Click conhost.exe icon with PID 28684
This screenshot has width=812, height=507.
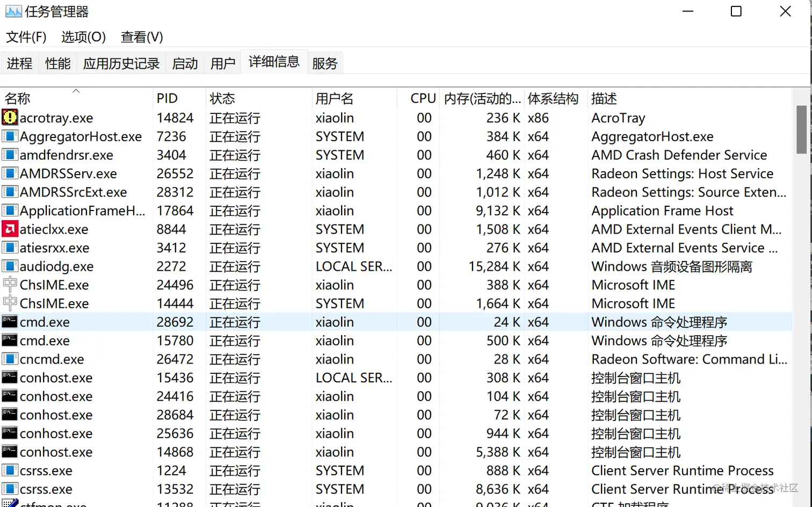click(x=10, y=415)
